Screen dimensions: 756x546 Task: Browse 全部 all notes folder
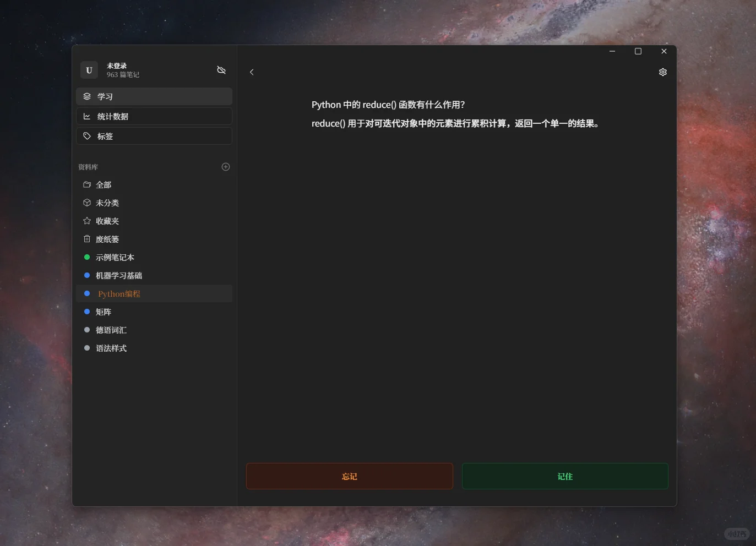click(x=104, y=184)
